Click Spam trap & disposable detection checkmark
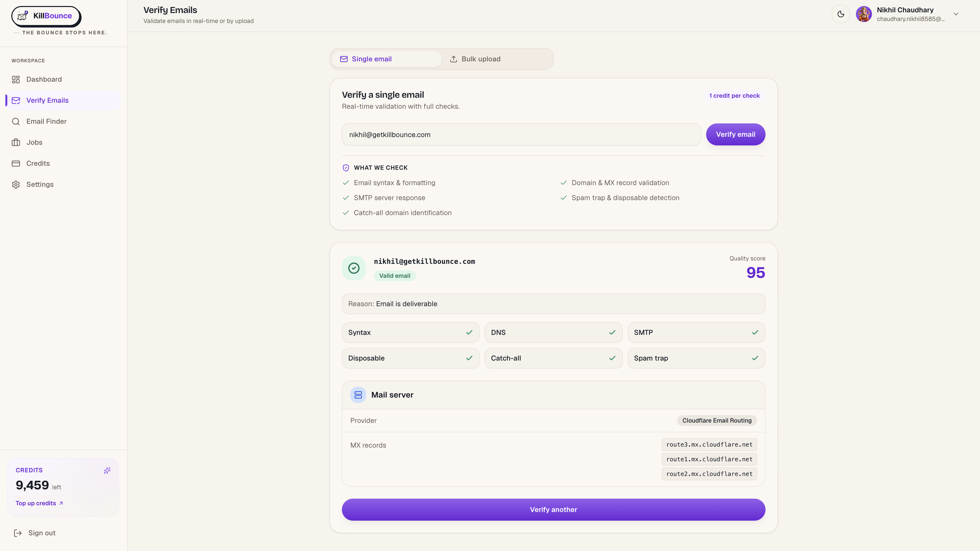 click(x=563, y=198)
